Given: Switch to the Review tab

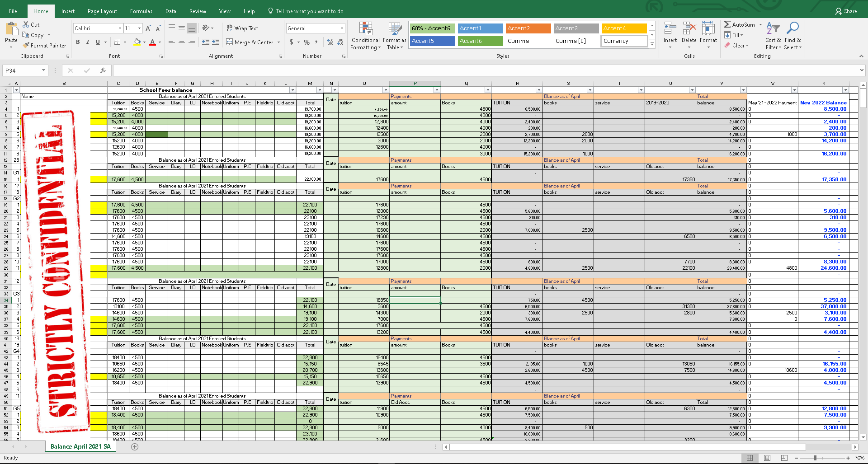Looking at the screenshot, I should 198,11.
